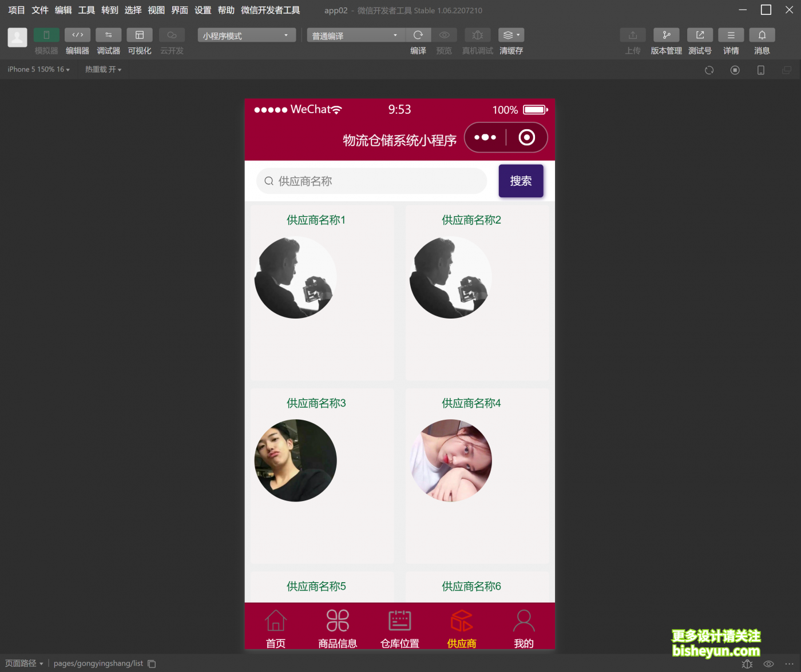The image size is (801, 672).
Task: Open 供应商名称4 title text
Action: [471, 403]
